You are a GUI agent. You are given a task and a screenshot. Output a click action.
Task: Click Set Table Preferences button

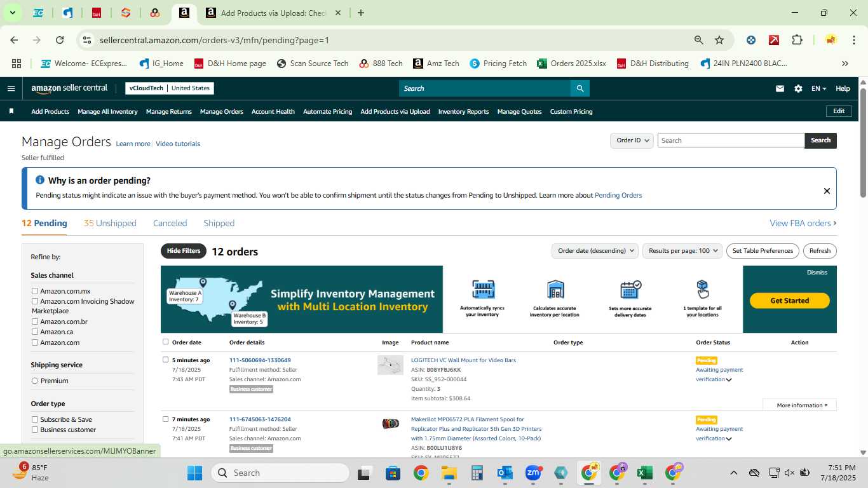point(763,251)
